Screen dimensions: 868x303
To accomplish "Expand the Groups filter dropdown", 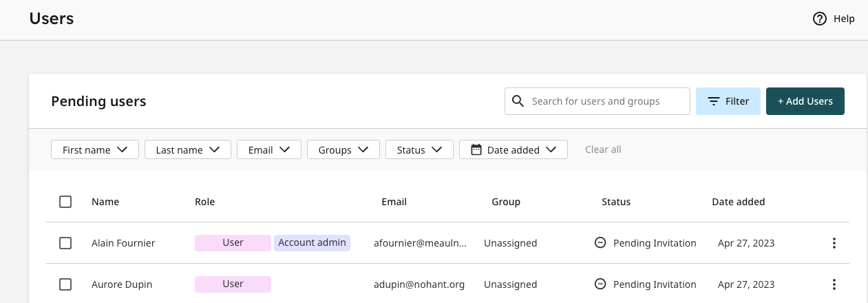I will tap(343, 149).
